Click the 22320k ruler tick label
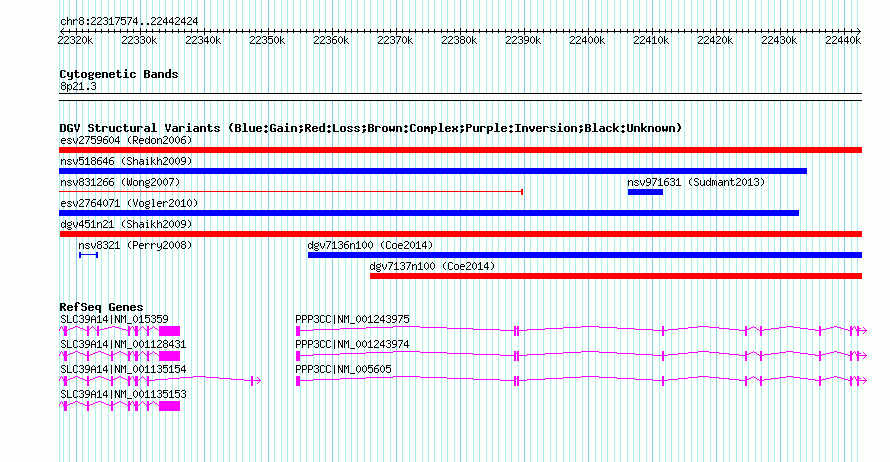Screen dimensions: 890x462 coord(75,40)
